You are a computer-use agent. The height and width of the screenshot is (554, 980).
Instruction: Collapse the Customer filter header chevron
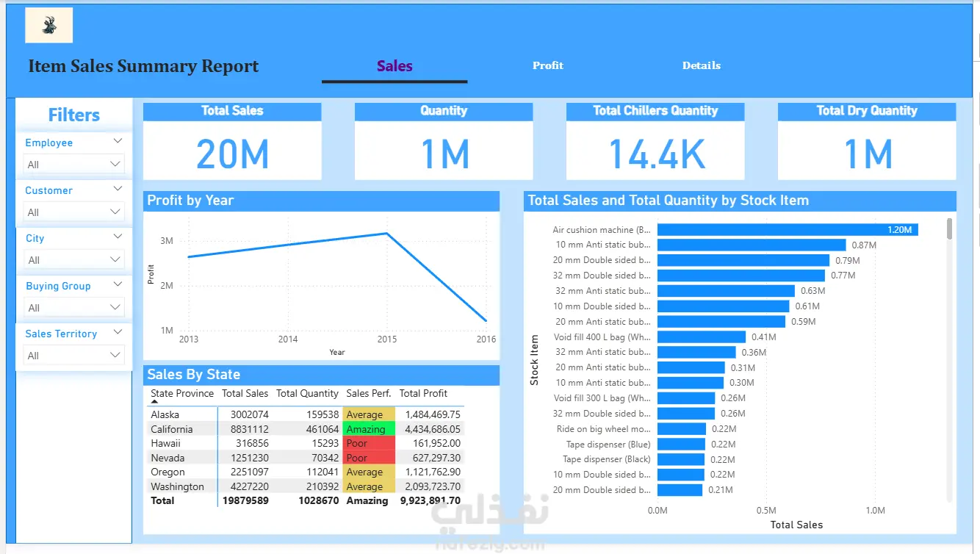point(118,189)
